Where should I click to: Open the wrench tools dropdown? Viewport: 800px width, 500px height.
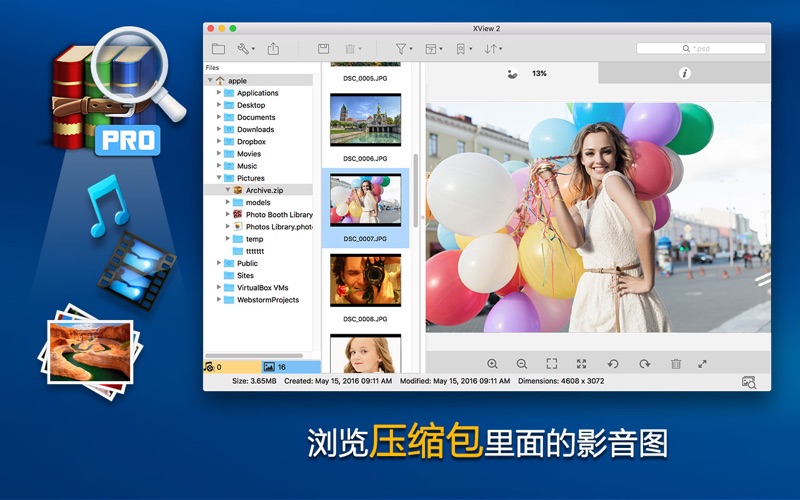(x=245, y=48)
